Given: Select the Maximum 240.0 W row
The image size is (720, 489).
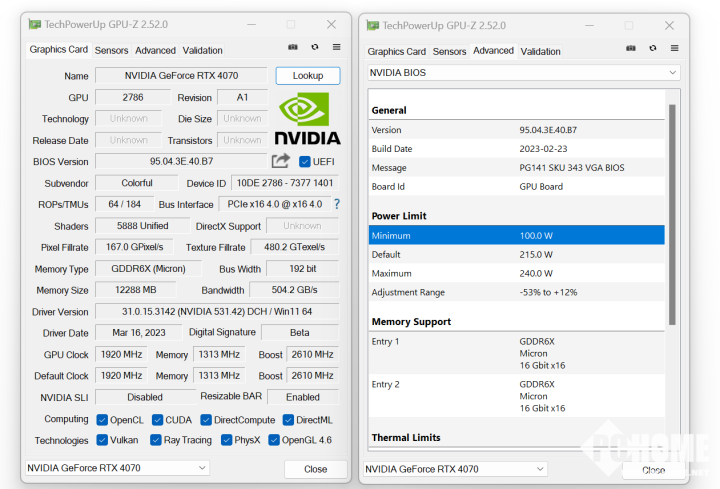Looking at the screenshot, I should 516,273.
